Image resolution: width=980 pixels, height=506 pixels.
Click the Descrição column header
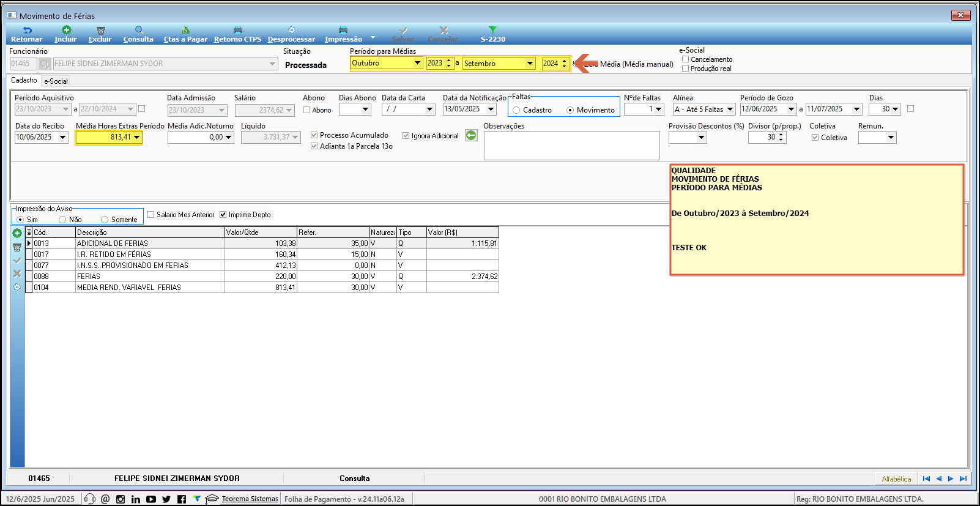(150, 233)
